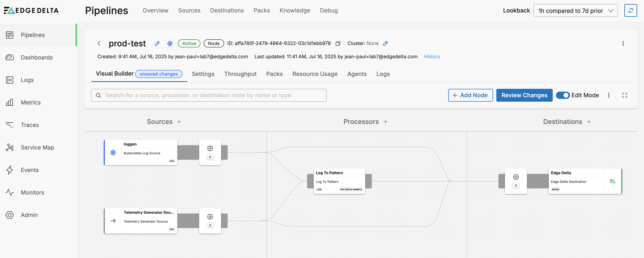This screenshot has height=258, width=644.
Task: Add a source with the Sources plus
Action: click(179, 122)
